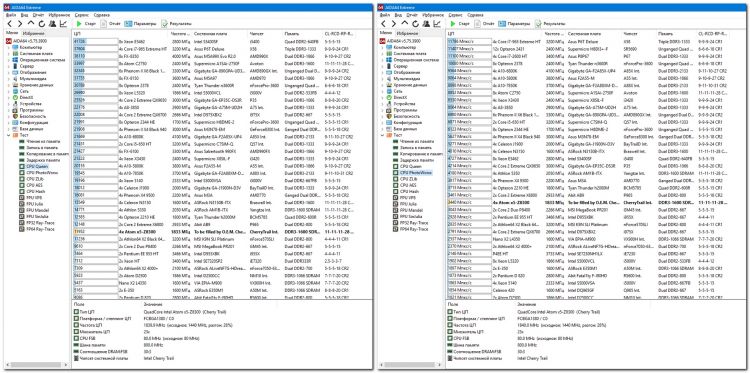Collapse the Тест node in left window tree
This screenshot has width=750, height=373.
click(x=9, y=135)
